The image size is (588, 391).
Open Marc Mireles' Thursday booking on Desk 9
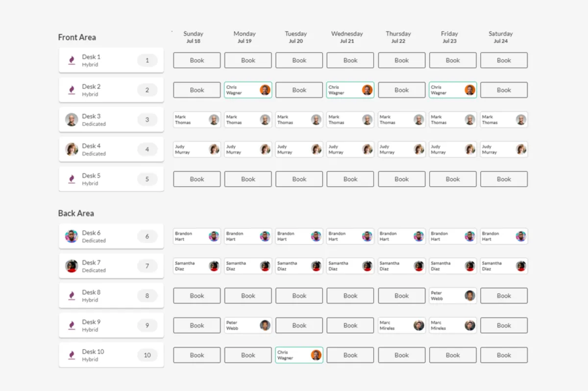[x=401, y=325]
